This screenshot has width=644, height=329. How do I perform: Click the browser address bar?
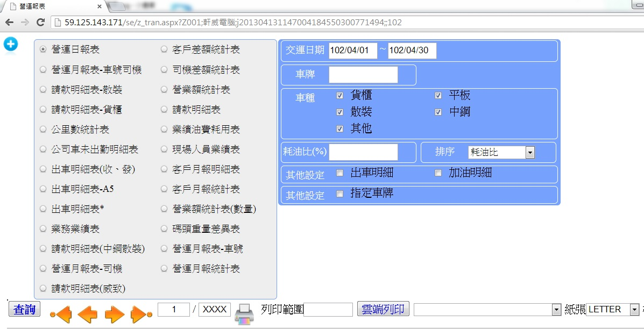click(345, 23)
